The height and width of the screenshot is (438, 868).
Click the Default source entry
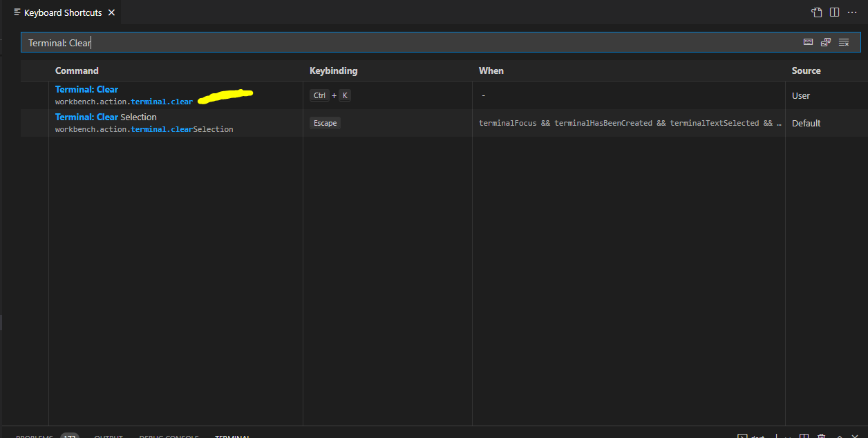pyautogui.click(x=806, y=123)
